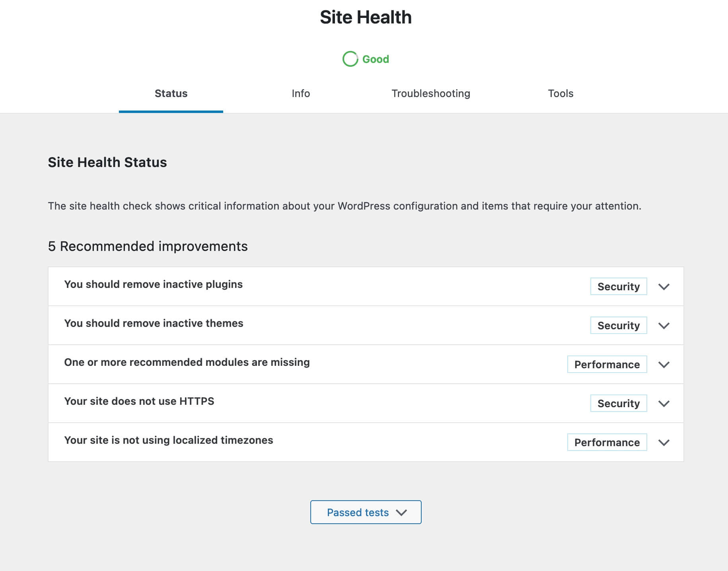Open the Passed tests dropdown button
The height and width of the screenshot is (571, 728).
point(366,512)
